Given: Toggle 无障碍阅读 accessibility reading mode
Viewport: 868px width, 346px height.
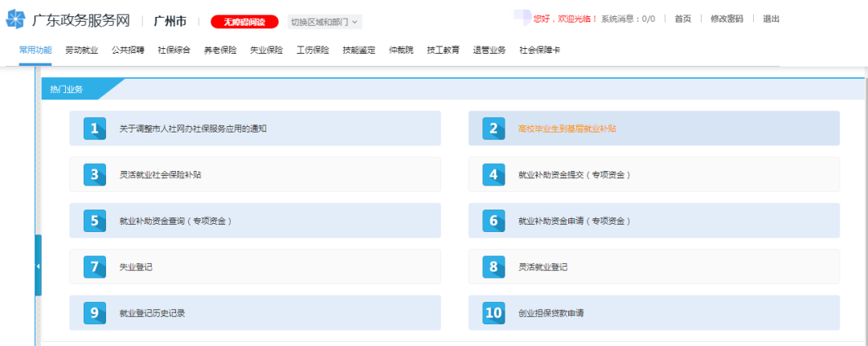Looking at the screenshot, I should pyautogui.click(x=244, y=22).
